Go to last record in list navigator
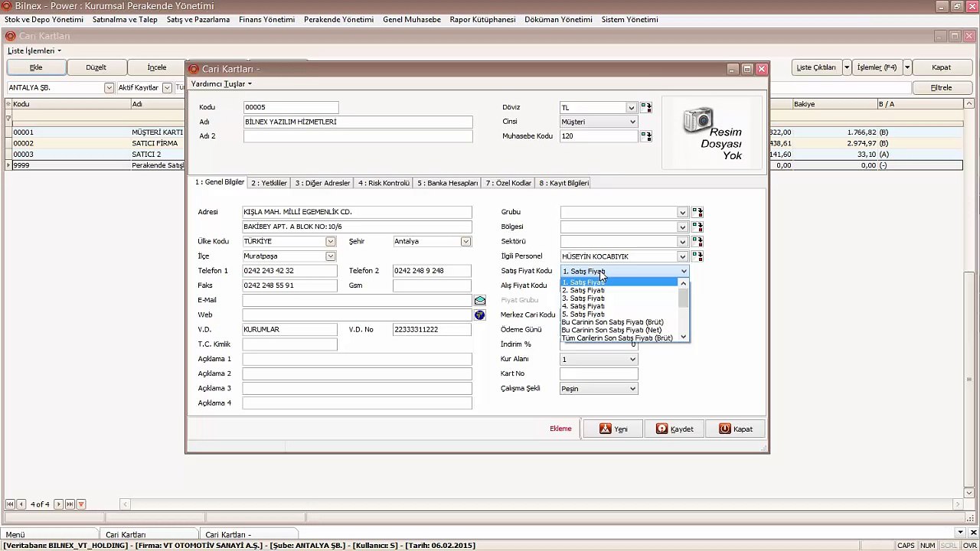 (x=70, y=504)
